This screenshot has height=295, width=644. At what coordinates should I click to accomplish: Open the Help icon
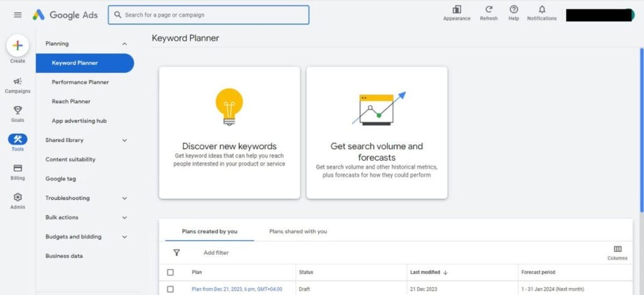[513, 9]
